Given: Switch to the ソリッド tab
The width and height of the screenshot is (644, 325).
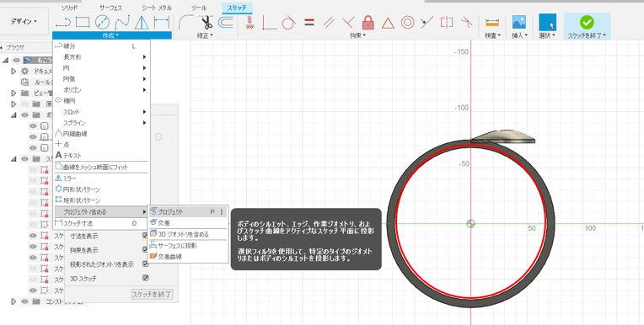Looking at the screenshot, I should [x=69, y=8].
